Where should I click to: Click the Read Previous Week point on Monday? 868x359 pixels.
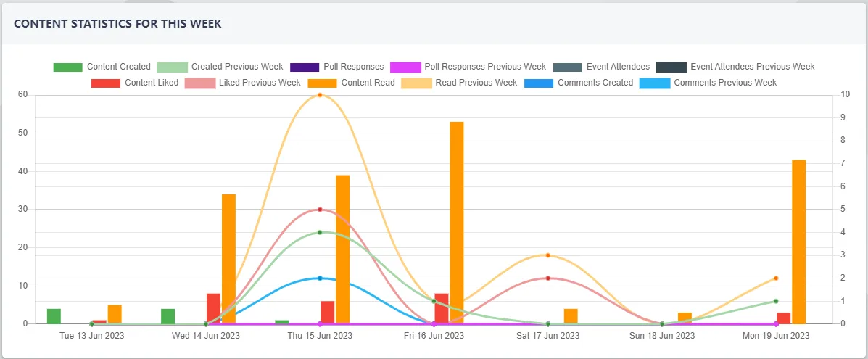[x=776, y=278]
